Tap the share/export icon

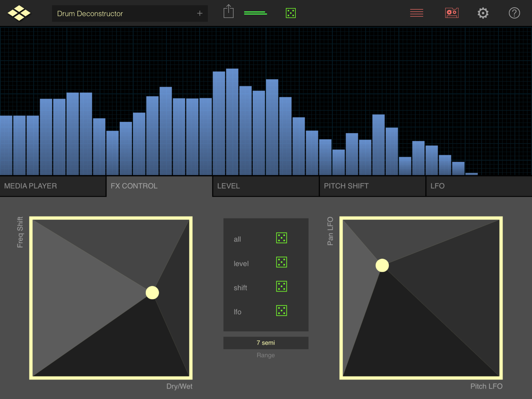pyautogui.click(x=228, y=11)
